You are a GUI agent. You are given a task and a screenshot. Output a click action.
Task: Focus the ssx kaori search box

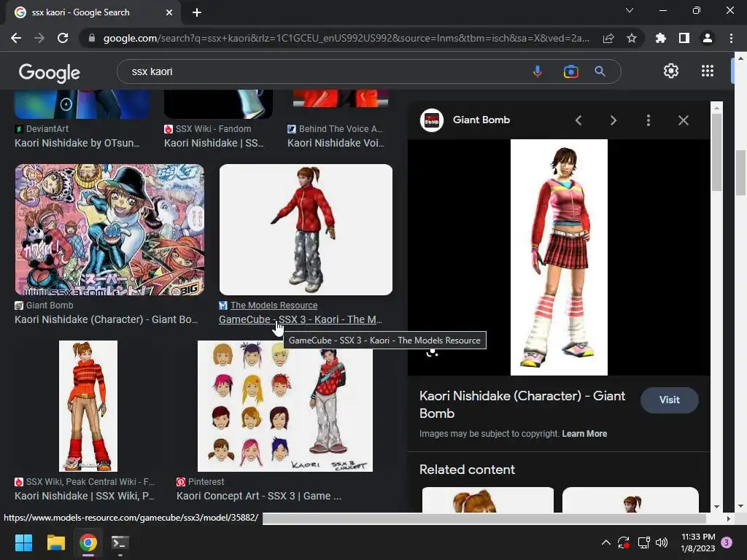point(324,71)
